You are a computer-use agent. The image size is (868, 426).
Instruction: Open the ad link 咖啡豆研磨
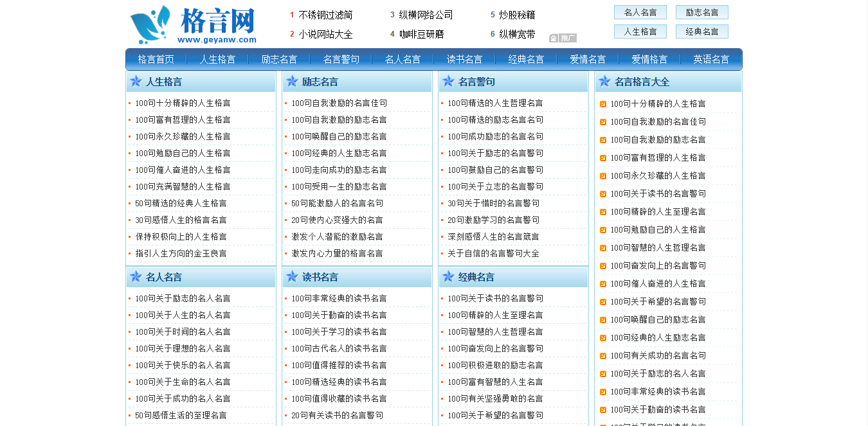pos(421,34)
